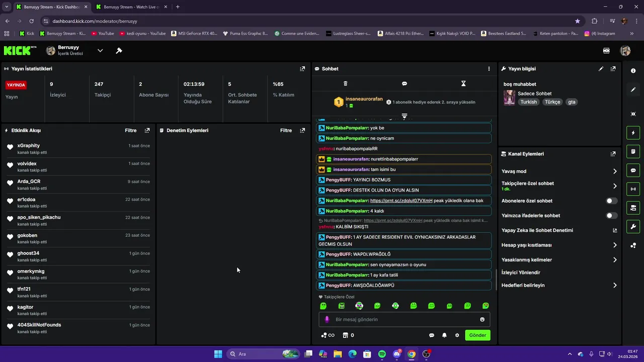The height and width of the screenshot is (362, 644).
Task: Click the trash clear-chat icon
Action: (x=345, y=83)
